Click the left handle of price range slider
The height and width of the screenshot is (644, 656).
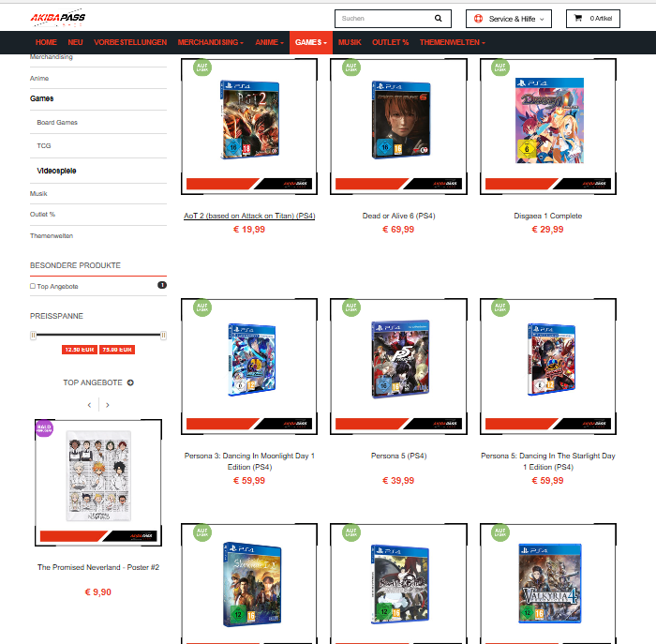tap(33, 335)
